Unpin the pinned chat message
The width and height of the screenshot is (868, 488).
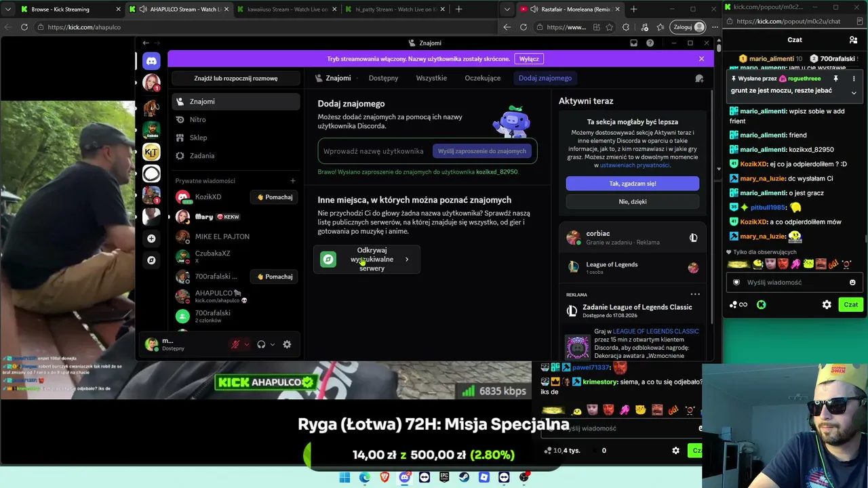[x=835, y=79]
